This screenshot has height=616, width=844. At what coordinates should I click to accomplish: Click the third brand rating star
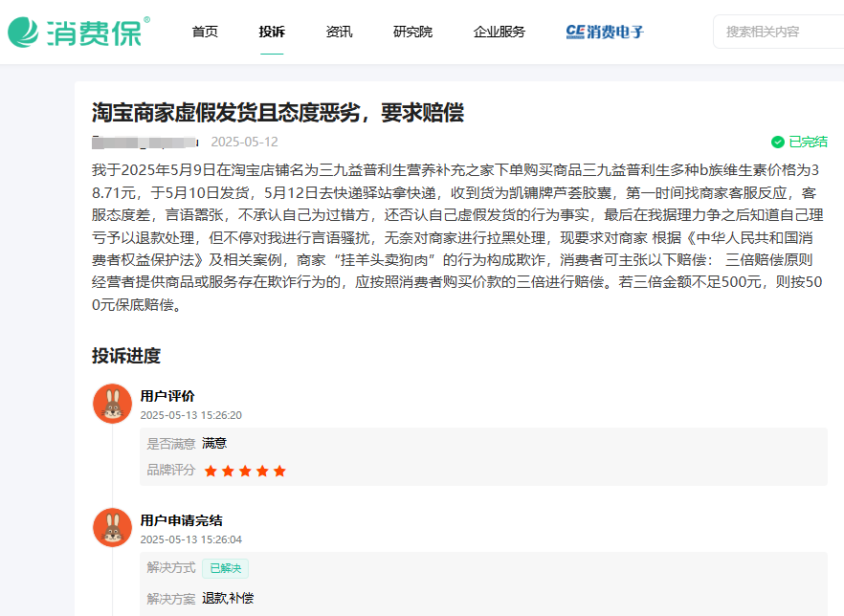[x=245, y=472]
